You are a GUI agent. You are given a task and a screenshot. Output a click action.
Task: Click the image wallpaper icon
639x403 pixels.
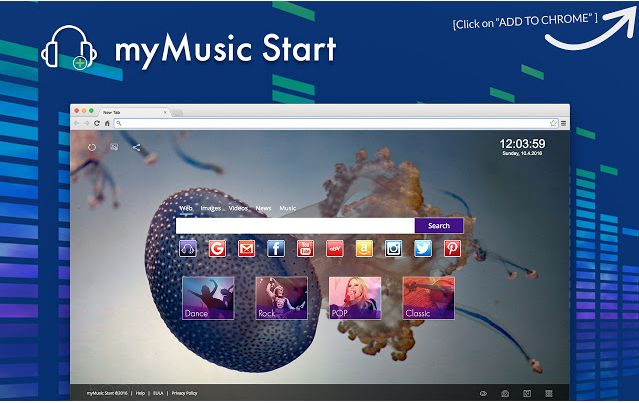(x=114, y=147)
